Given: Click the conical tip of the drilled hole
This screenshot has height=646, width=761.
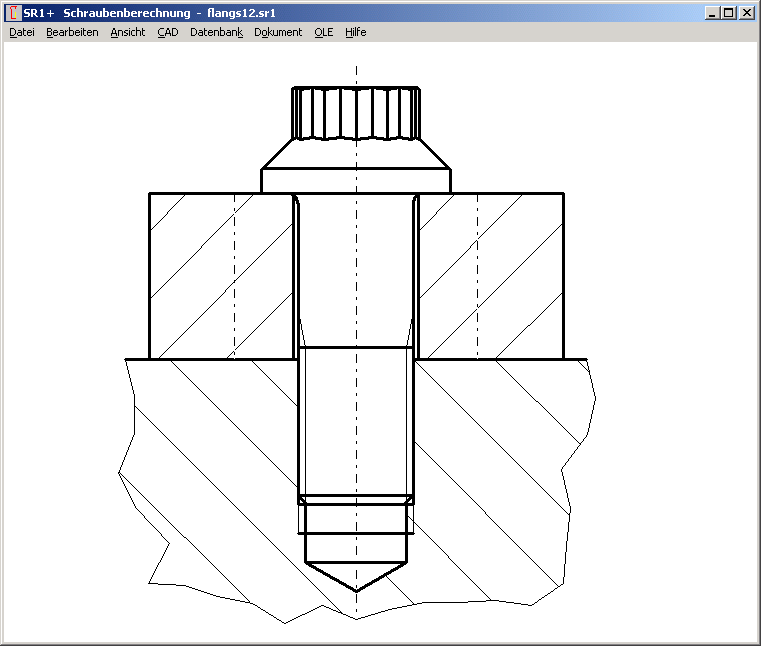Looking at the screenshot, I should click(356, 576).
